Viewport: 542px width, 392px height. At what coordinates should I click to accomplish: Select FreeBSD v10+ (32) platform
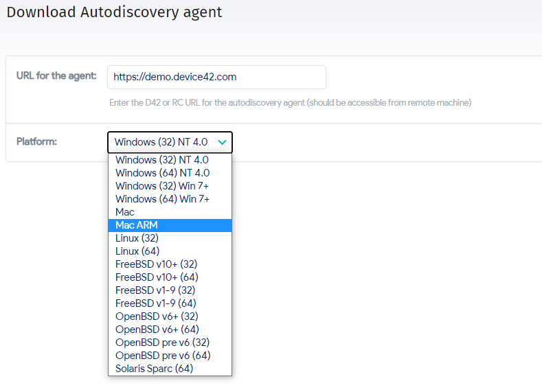coord(170,264)
